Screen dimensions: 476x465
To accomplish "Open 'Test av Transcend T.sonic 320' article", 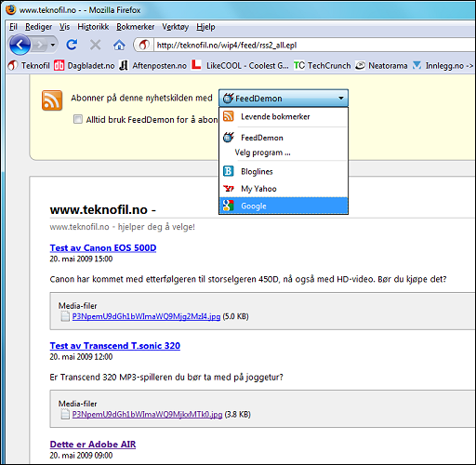I will (x=115, y=346).
